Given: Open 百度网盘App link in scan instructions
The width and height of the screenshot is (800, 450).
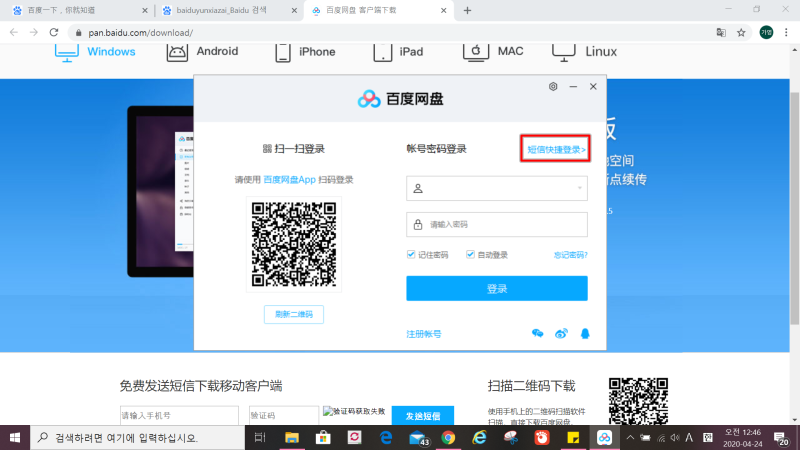Looking at the screenshot, I should point(289,180).
